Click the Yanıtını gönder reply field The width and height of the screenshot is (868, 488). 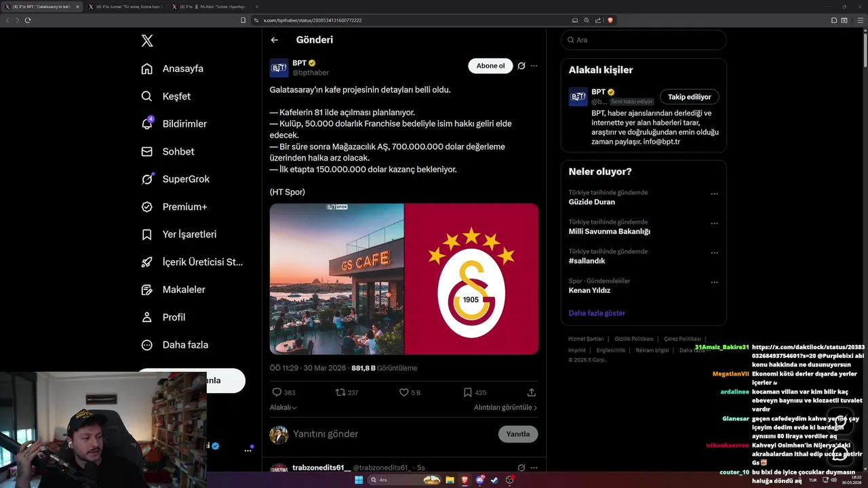393,434
